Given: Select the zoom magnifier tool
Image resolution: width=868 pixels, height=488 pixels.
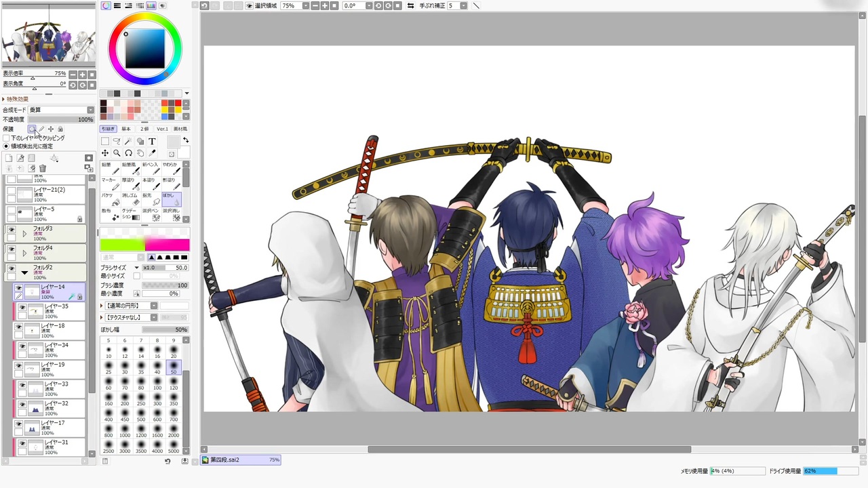Looking at the screenshot, I should (117, 153).
